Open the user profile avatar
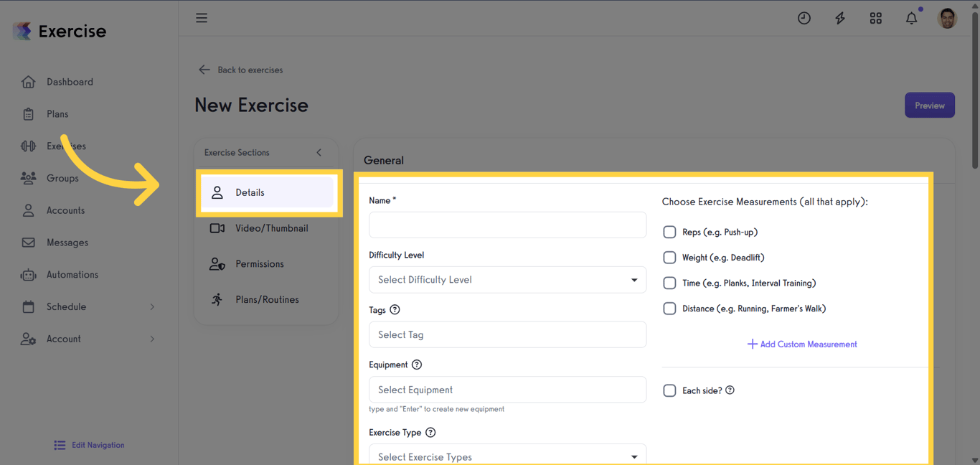 (x=948, y=19)
